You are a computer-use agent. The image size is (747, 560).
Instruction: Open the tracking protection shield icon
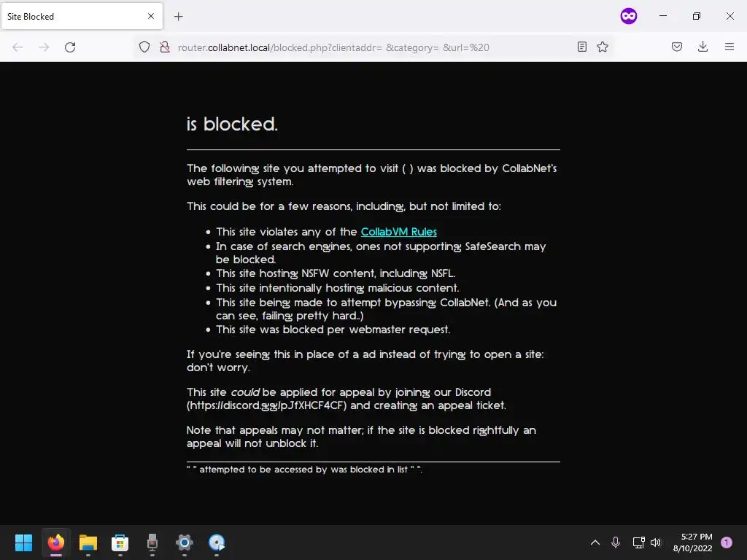pyautogui.click(x=144, y=47)
